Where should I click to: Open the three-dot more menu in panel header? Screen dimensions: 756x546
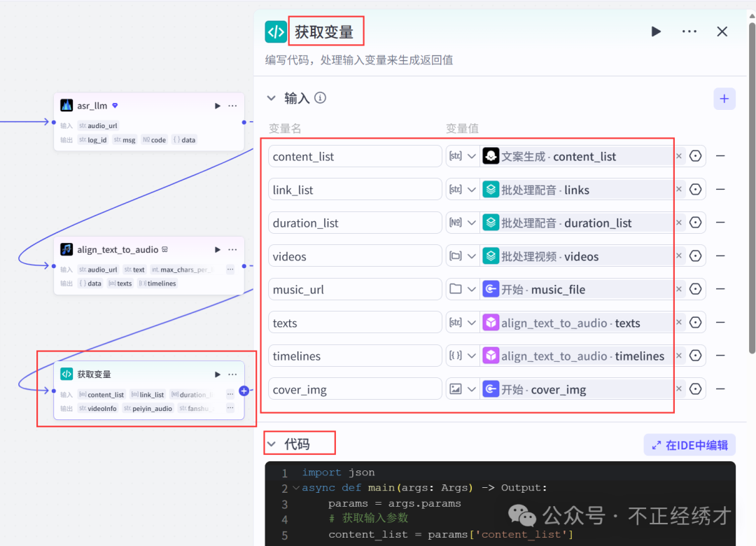coord(689,31)
